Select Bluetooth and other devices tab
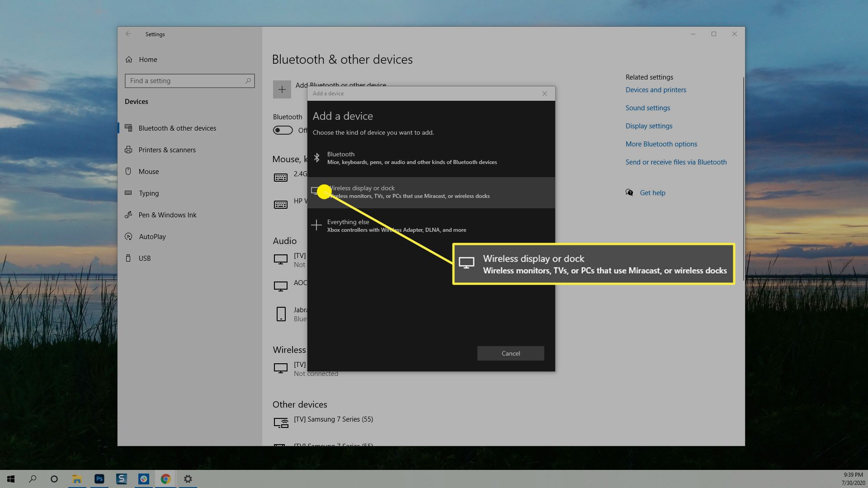868x488 pixels. tap(177, 127)
